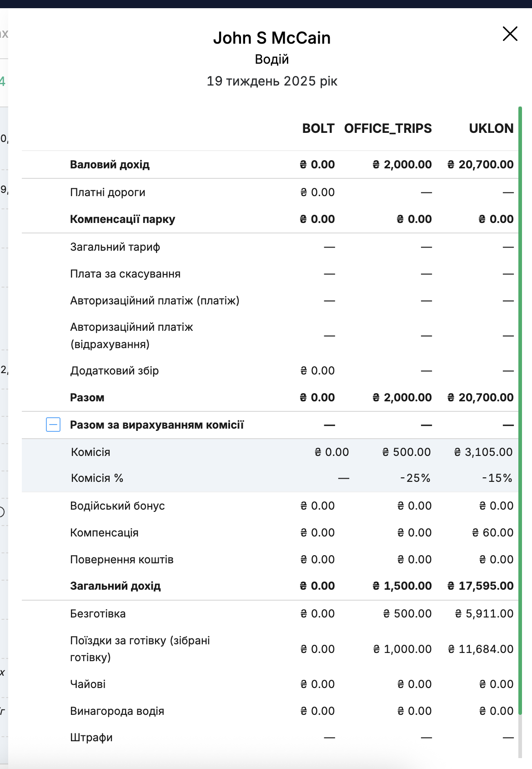Click UKLON value in 'Компенсації парку' row
Viewport: 532px width, 769px height.
[x=496, y=219]
